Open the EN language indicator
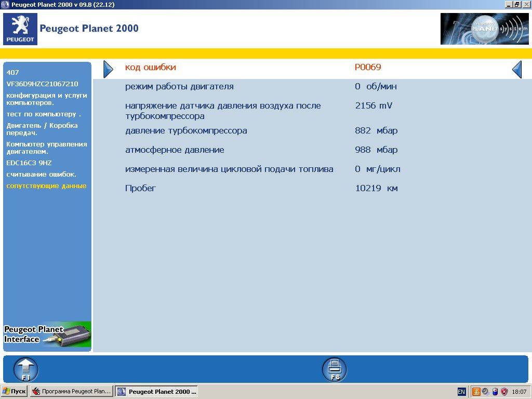 461,392
